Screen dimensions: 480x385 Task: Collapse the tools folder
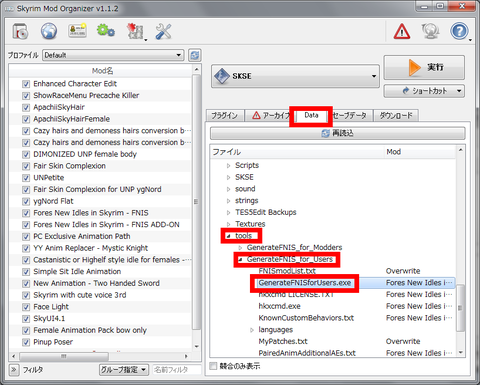228,236
